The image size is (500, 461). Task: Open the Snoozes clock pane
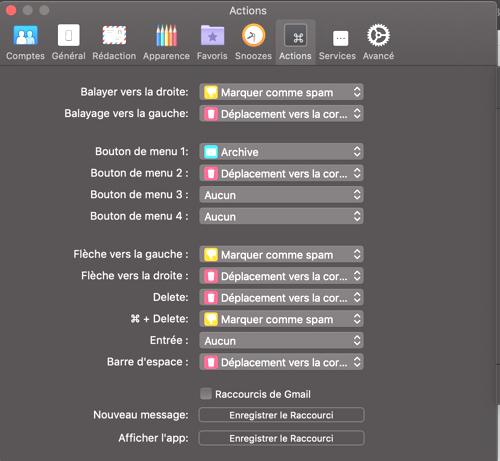tap(253, 42)
